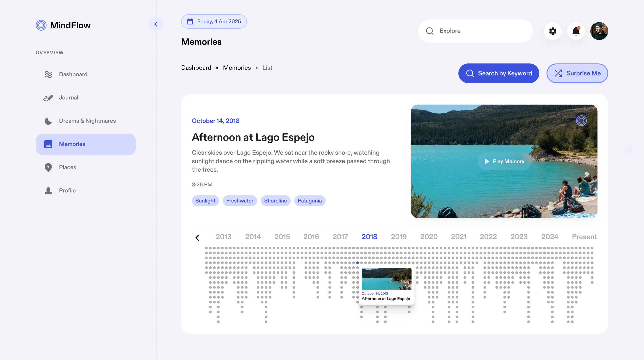Image resolution: width=644 pixels, height=360 pixels.
Task: Click the moon icon for Dreams
Action: (x=48, y=121)
